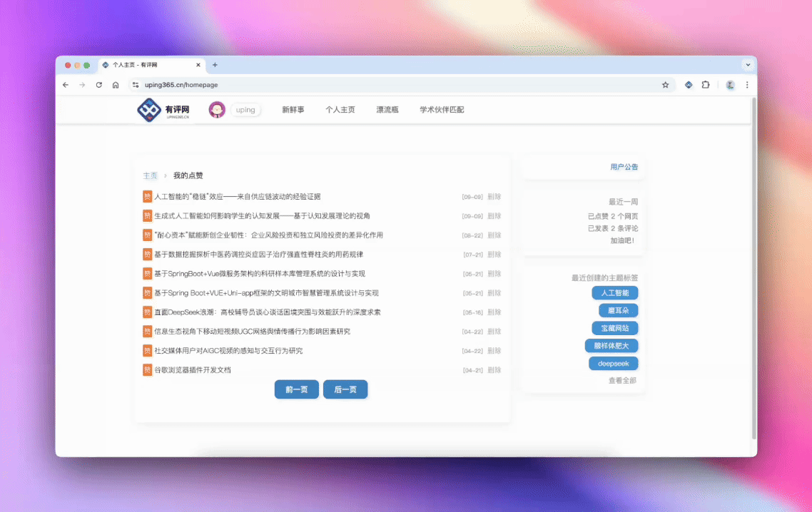Click the user avatar in the navigation bar

pos(217,110)
